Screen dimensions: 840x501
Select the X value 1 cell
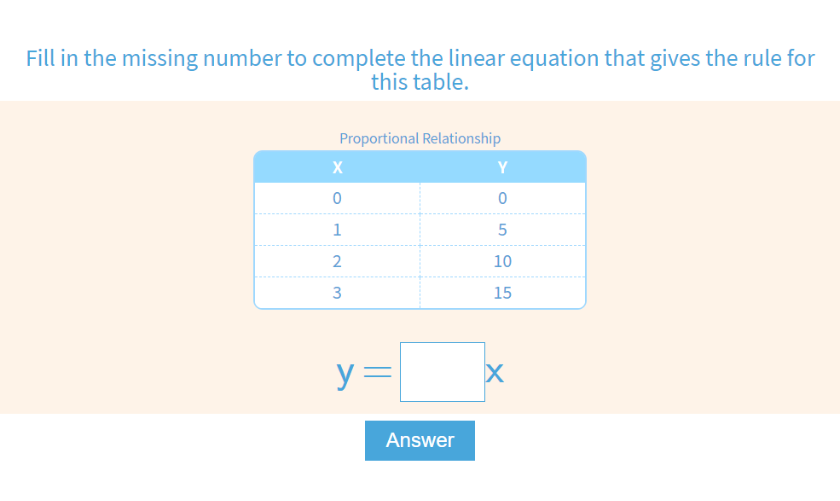tap(337, 229)
